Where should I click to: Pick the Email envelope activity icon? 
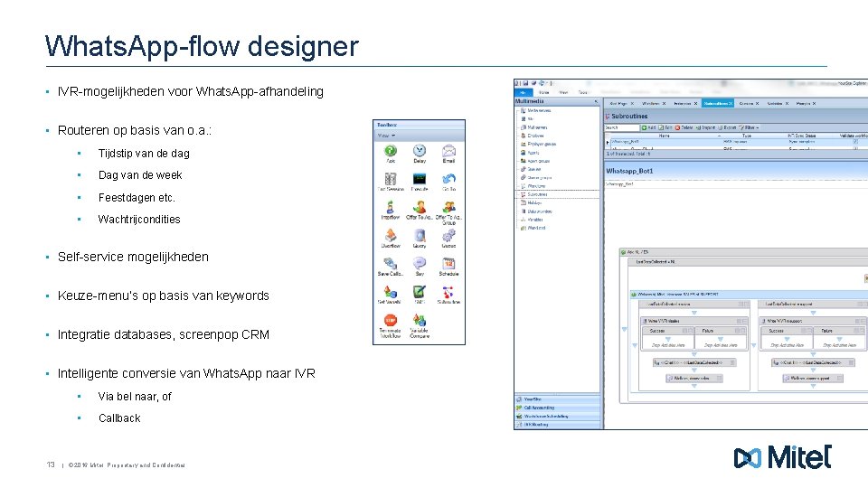click(449, 151)
